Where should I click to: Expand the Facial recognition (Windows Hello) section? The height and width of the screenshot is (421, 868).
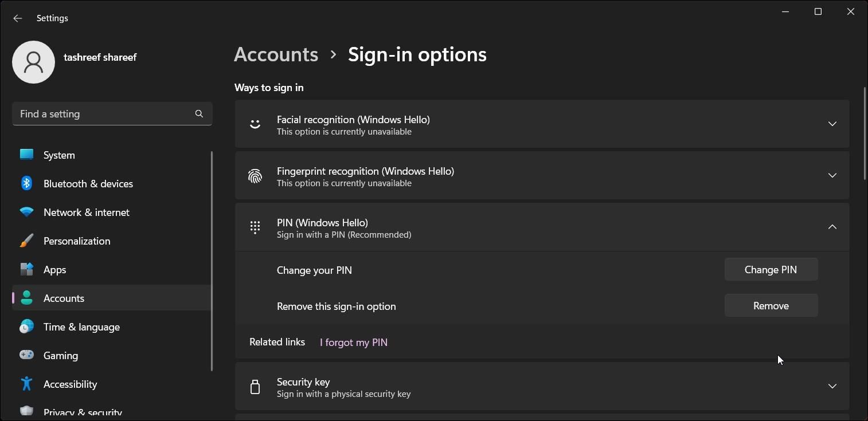(832, 124)
